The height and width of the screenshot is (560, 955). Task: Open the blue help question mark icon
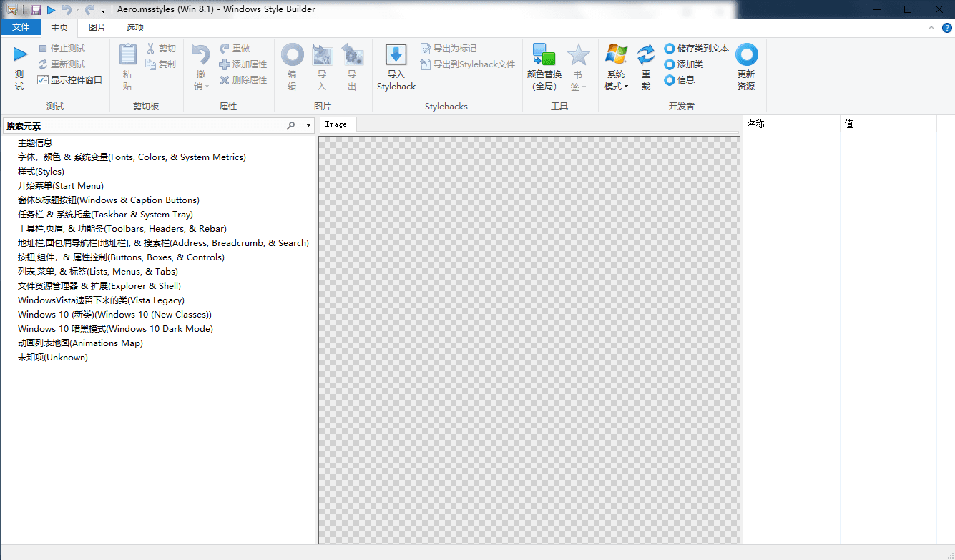click(946, 28)
